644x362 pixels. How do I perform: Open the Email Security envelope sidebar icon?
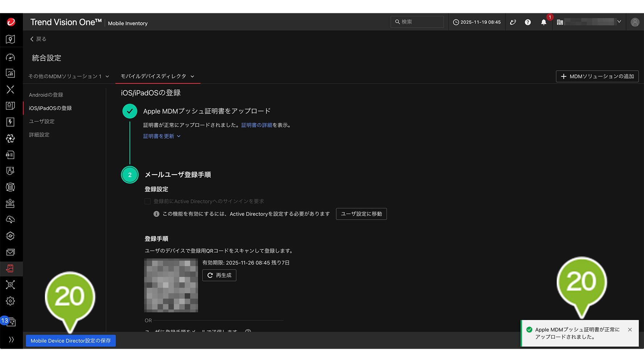[10, 252]
